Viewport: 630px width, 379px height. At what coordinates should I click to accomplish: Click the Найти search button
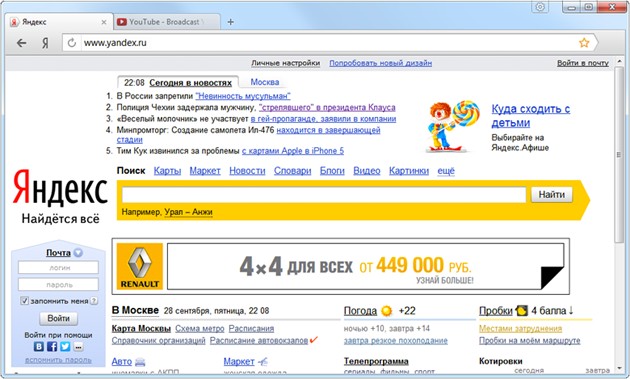[x=552, y=195]
